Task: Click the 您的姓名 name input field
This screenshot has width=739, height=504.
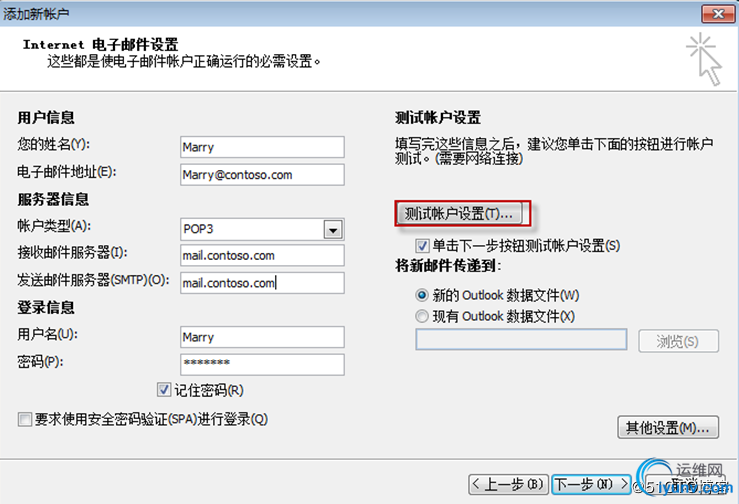Action: (x=262, y=147)
